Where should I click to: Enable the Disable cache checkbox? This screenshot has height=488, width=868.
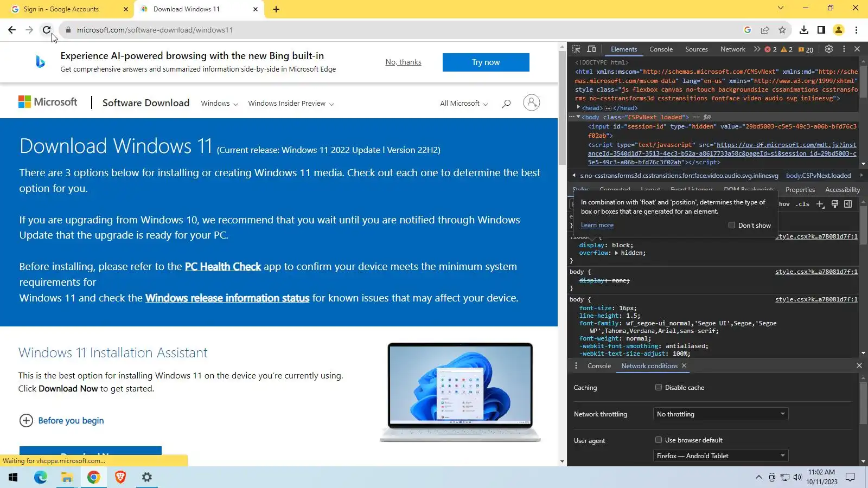(x=659, y=387)
